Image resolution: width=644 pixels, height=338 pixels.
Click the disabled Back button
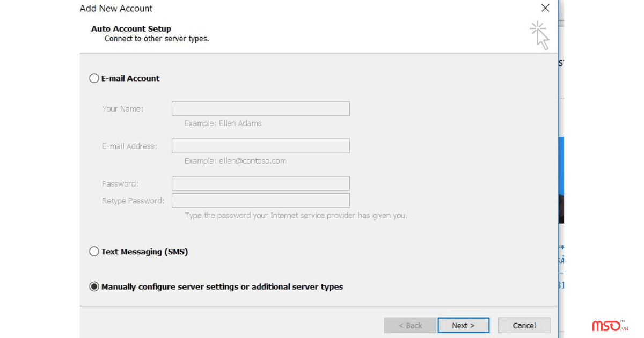tap(410, 325)
